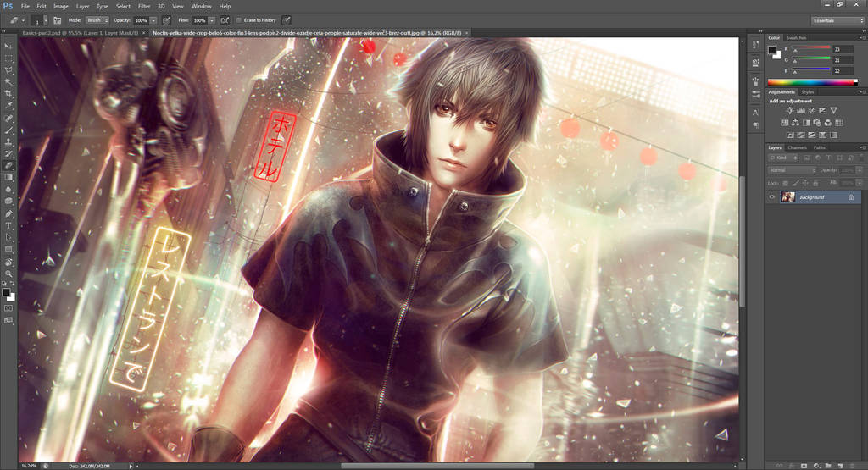Open the layer blend mode Normal dropdown
The height and width of the screenshot is (470, 868).
pos(793,170)
